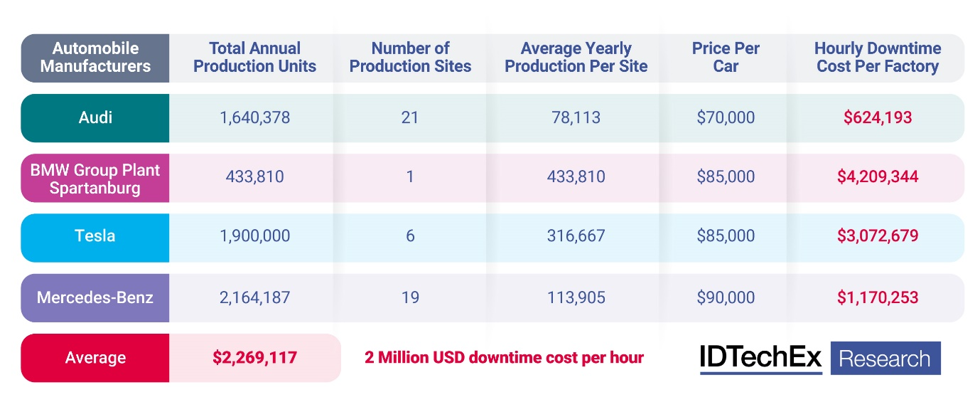980x402 pixels.
Task: Click the Automobile Manufacturers column header
Action: pos(95,58)
